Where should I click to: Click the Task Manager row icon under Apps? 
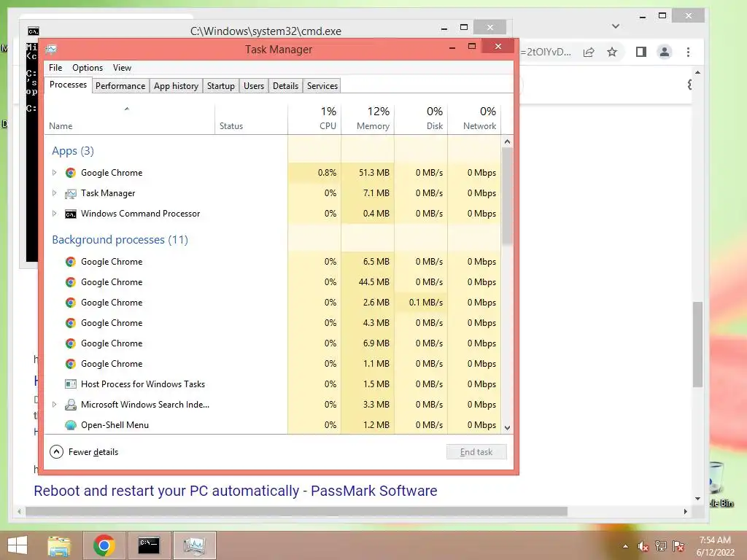pyautogui.click(x=71, y=193)
